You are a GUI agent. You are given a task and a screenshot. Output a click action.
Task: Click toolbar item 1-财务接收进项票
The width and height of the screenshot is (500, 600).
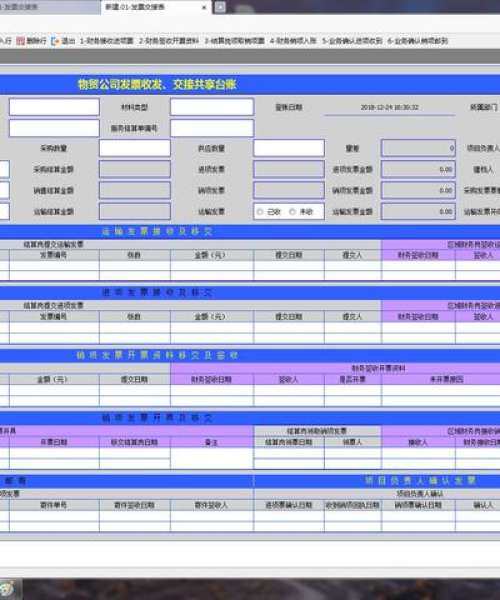tap(106, 41)
